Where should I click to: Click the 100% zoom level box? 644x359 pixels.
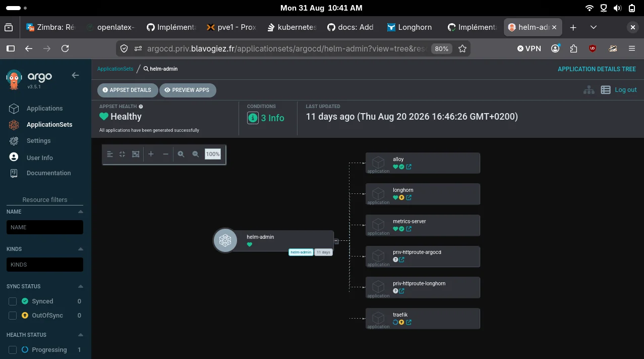[x=213, y=154]
